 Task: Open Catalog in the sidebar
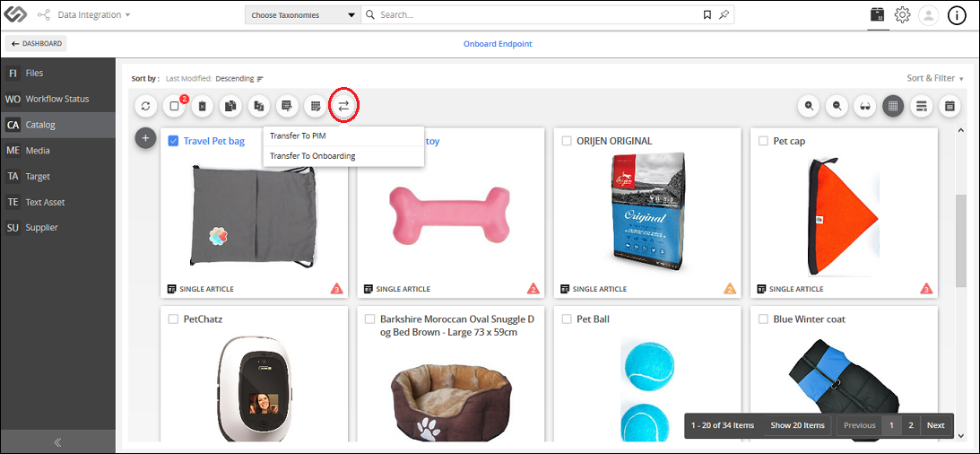pos(57,125)
